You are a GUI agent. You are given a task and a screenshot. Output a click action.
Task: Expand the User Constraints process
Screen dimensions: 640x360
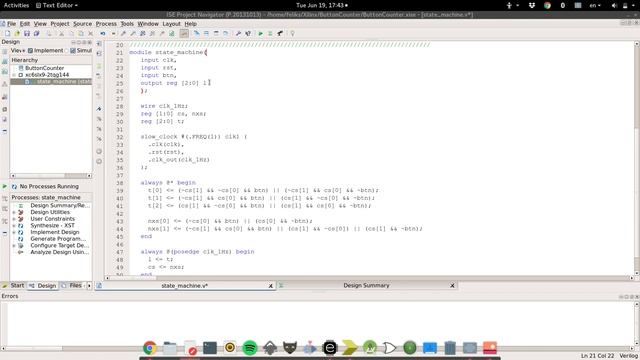point(14,219)
